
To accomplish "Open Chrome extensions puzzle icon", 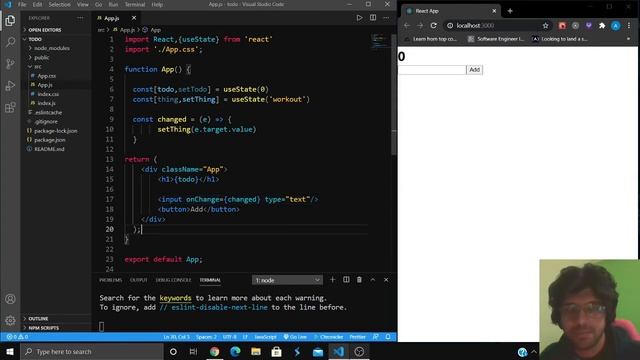I will [x=602, y=25].
